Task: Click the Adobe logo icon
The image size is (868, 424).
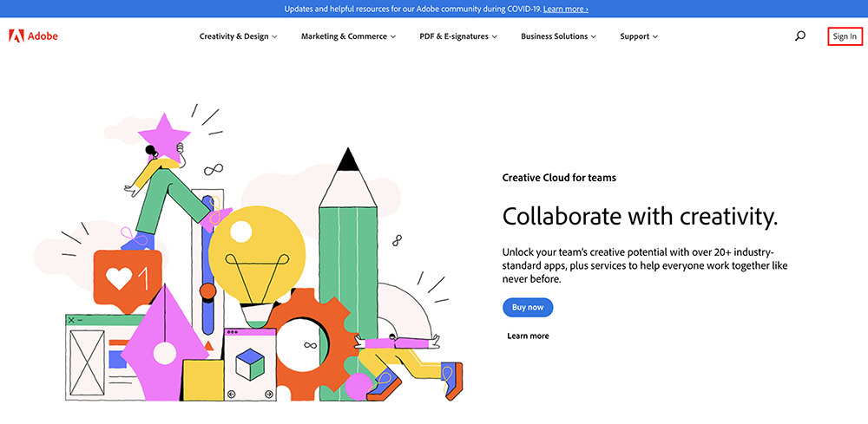Action: 15,36
